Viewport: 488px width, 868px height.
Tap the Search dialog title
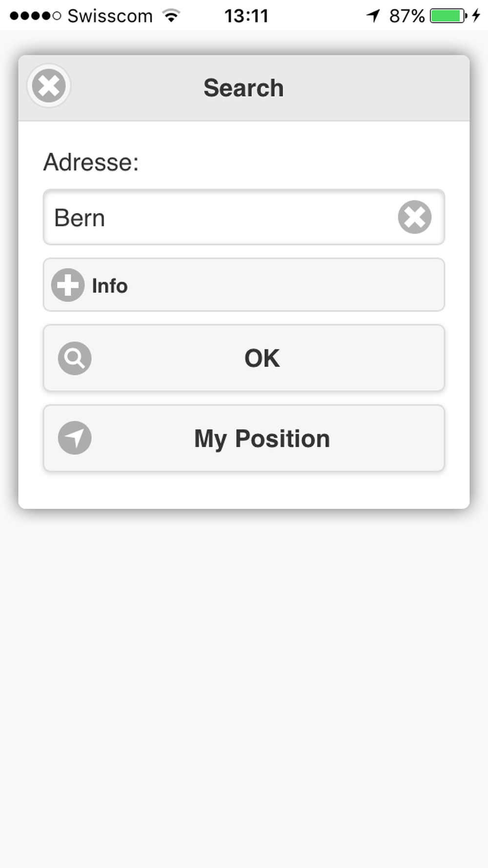click(x=244, y=88)
